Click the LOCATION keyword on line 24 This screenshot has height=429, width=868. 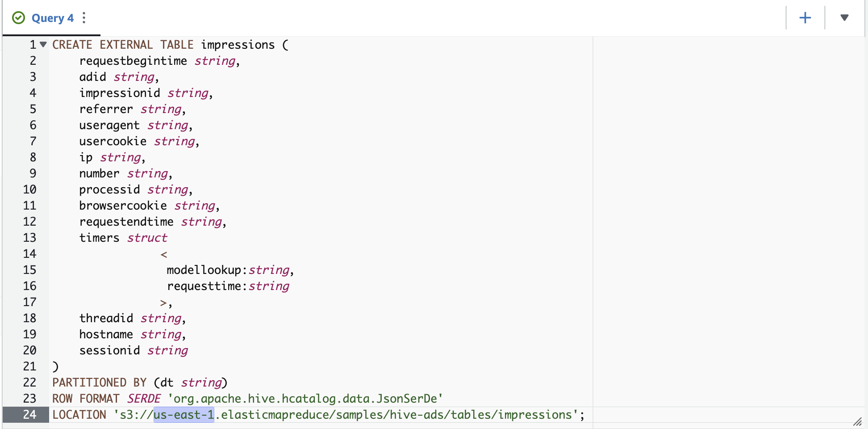point(79,415)
